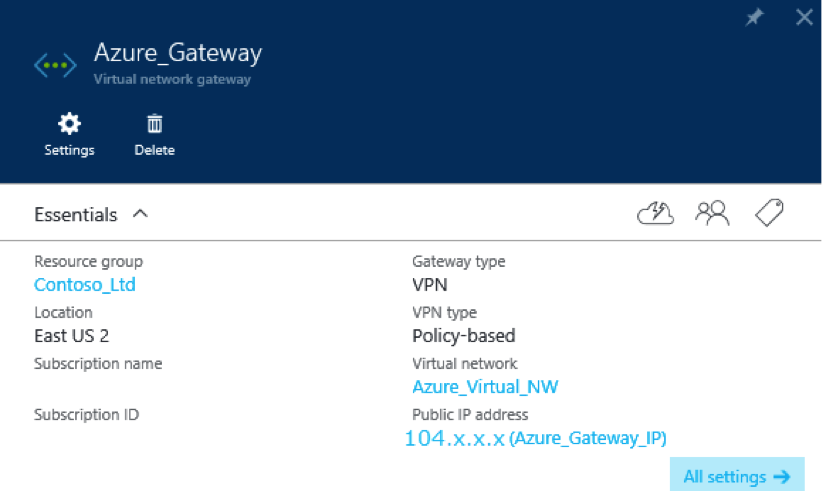Open Contoso_Ltd resource group link
Image resolution: width=822 pixels, height=492 pixels.
85,285
